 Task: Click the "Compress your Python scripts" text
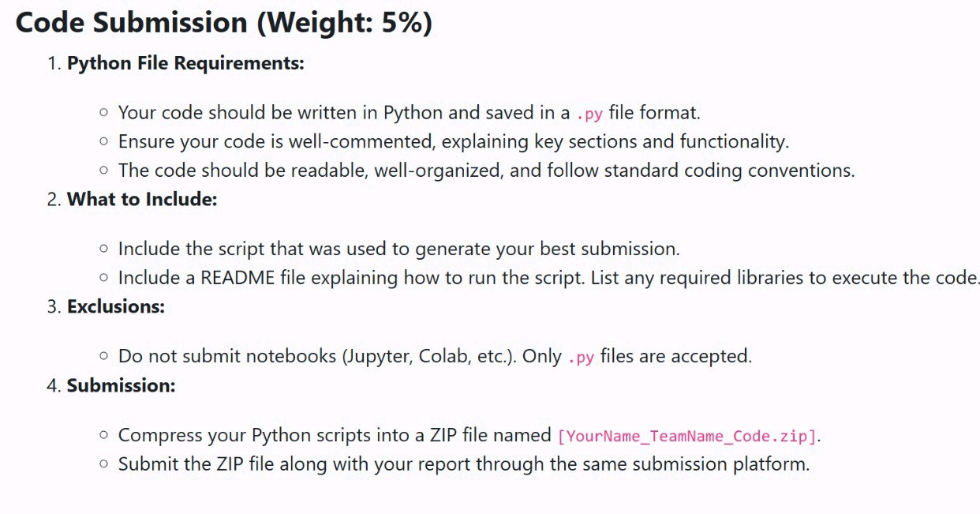pos(335,435)
